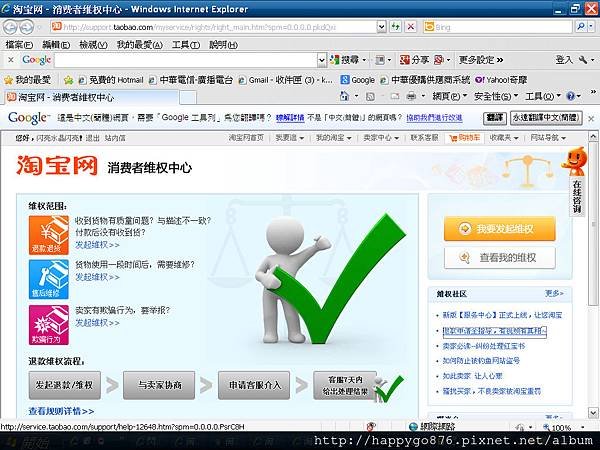This screenshot has width=600, height=450.
Task: Expand 更多設定 on Google toolbar
Action: [x=481, y=60]
